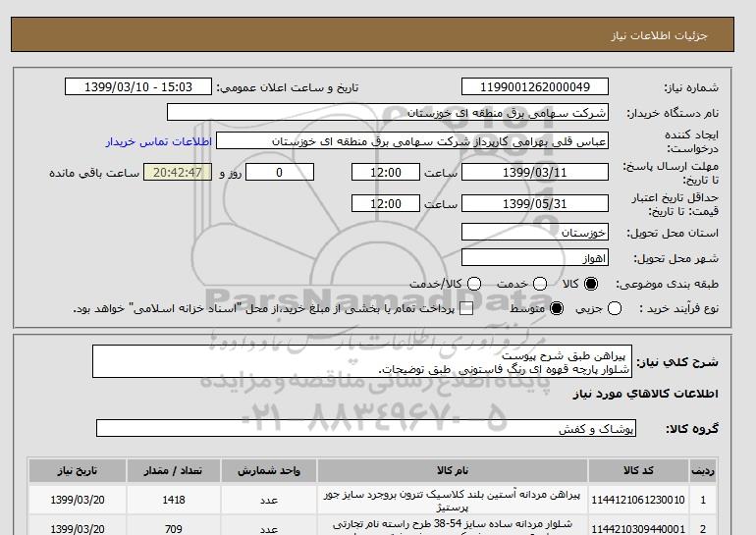The height and width of the screenshot is (535, 756).
Task: Click the need date 1399/03/20 in row 1
Action: 78,500
